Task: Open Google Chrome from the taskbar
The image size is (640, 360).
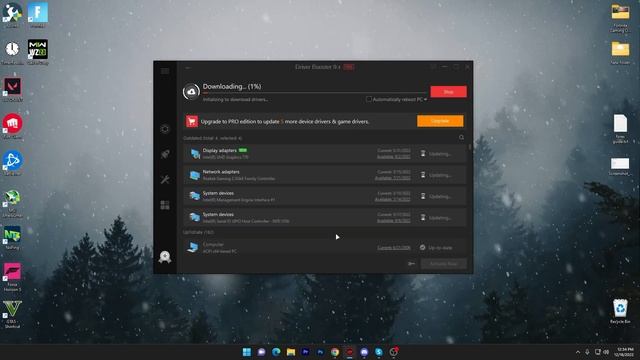Action: click(335, 352)
